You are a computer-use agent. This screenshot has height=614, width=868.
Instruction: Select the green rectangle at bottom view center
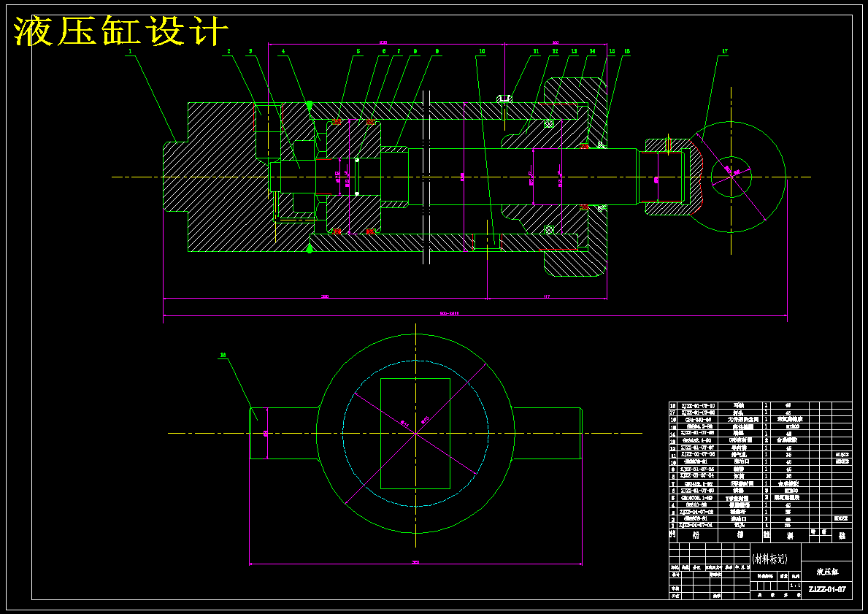[415, 434]
